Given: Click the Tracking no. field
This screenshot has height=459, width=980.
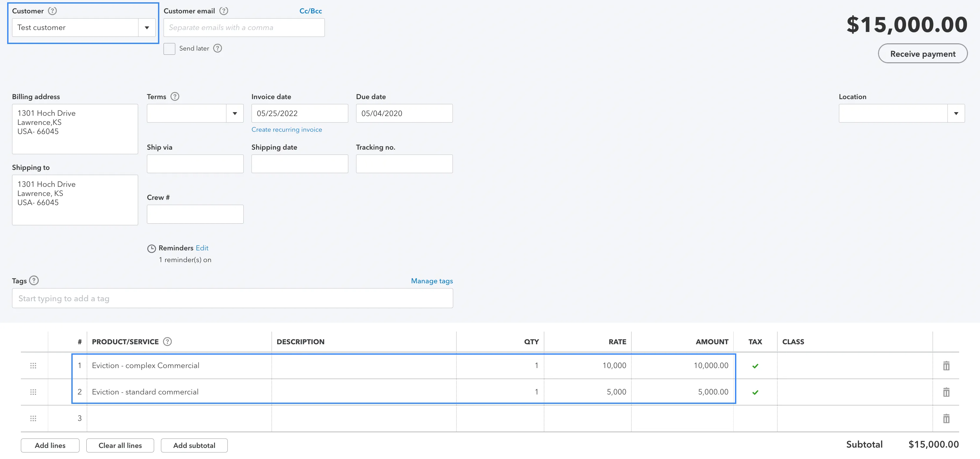Looking at the screenshot, I should click(404, 164).
